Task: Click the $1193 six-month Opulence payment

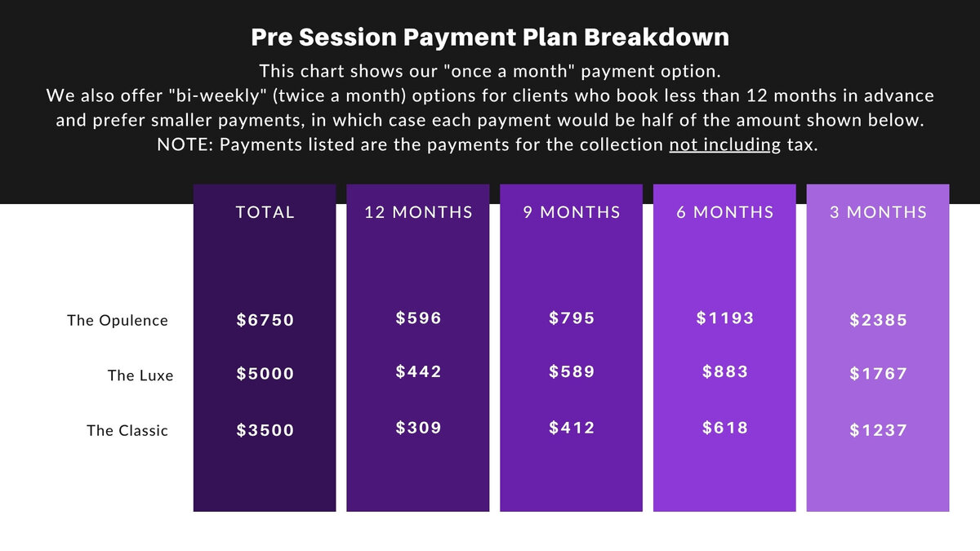Action: [725, 318]
